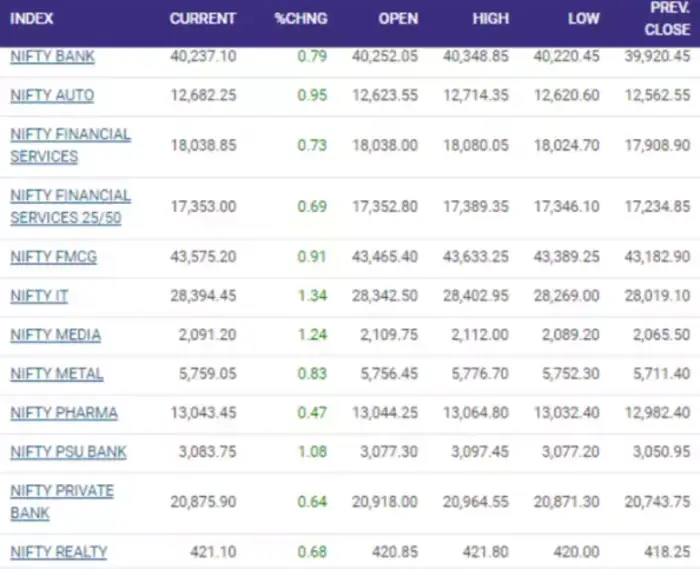Open the NIFTY FMCG link
Image resolution: width=700 pixels, height=569 pixels.
pos(53,257)
